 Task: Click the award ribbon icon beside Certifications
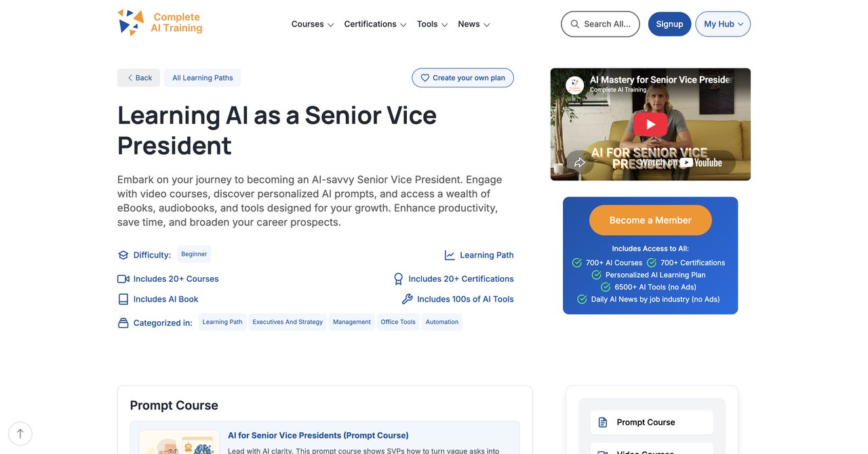click(x=399, y=279)
